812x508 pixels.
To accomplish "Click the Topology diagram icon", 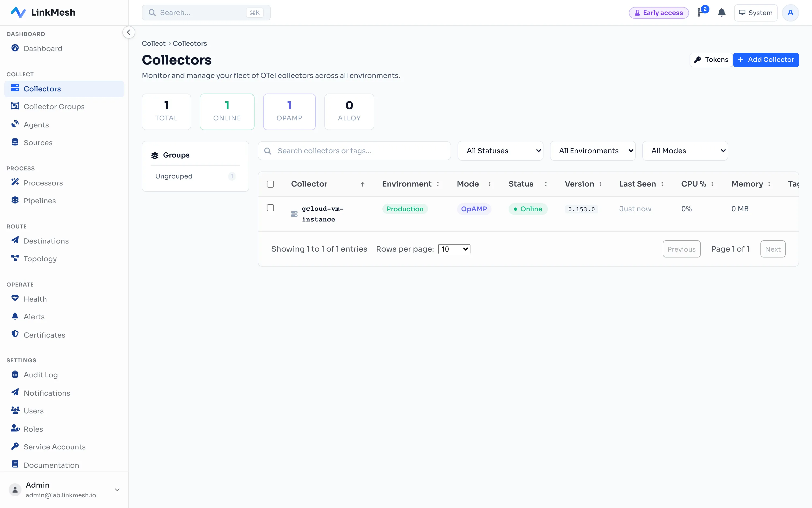I will tap(15, 258).
